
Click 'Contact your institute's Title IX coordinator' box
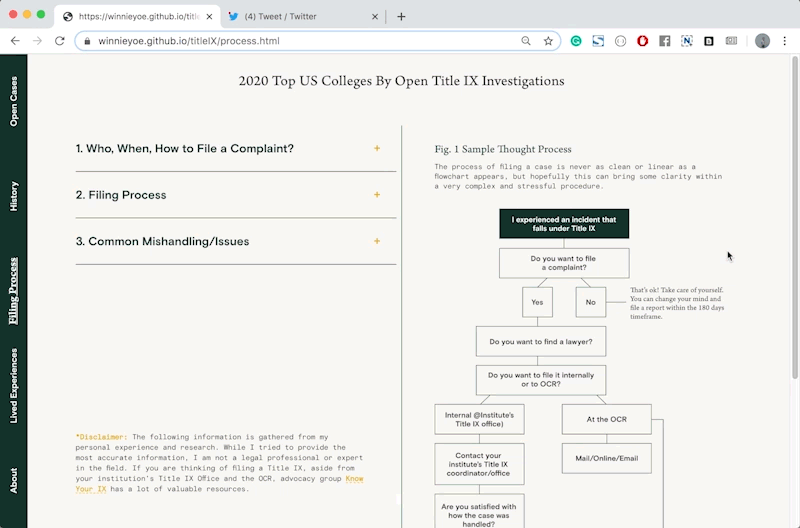tap(479, 464)
